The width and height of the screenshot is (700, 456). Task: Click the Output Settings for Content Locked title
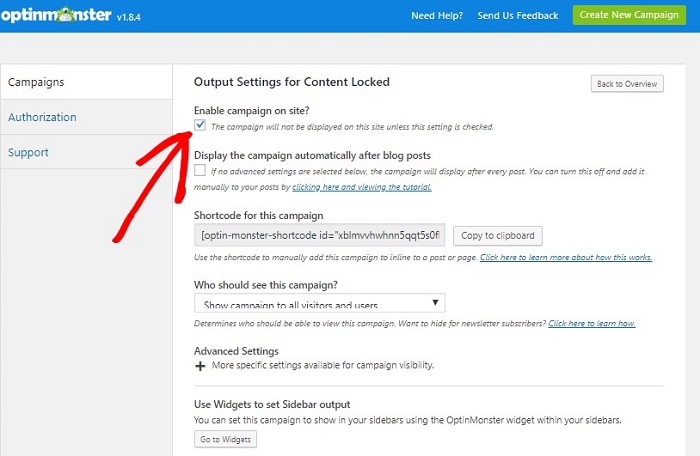(292, 82)
